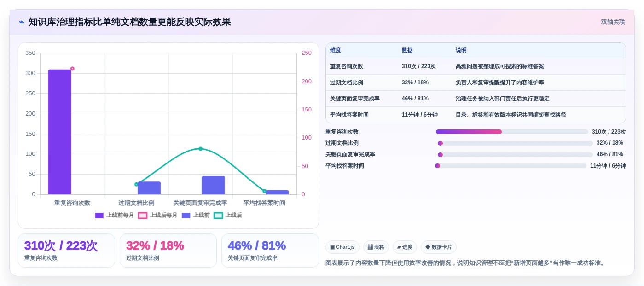This screenshot has height=286, width=644.
Task: Click the 进度 tag chip
Action: (405, 247)
